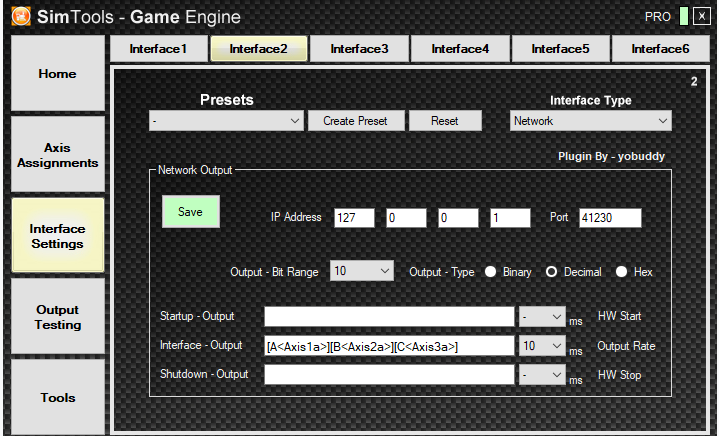Image resolution: width=719 pixels, height=436 pixels.
Task: Edit the Port field 41230
Action: coord(610,218)
